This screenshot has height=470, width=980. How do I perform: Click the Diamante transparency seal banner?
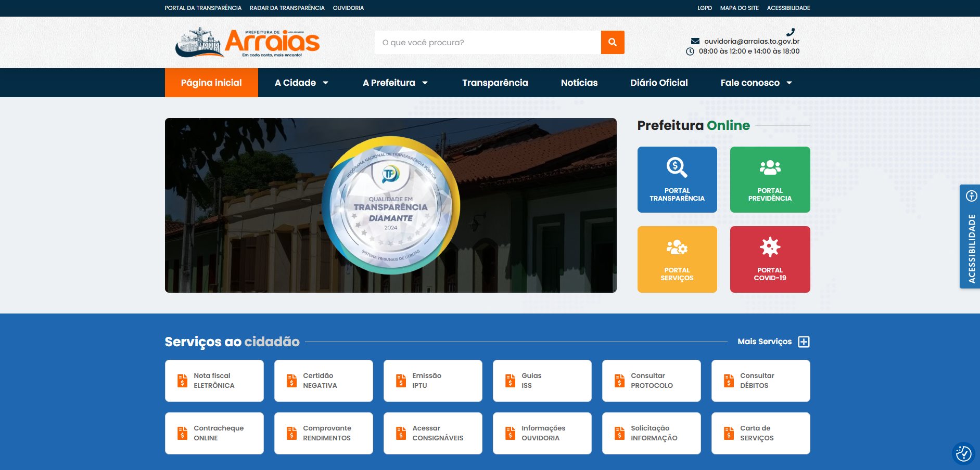pyautogui.click(x=390, y=205)
